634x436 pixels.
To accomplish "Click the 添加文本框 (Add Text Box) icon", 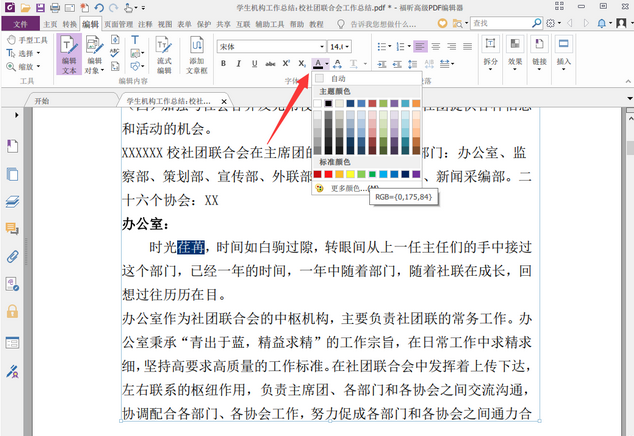I will pyautogui.click(x=196, y=56).
